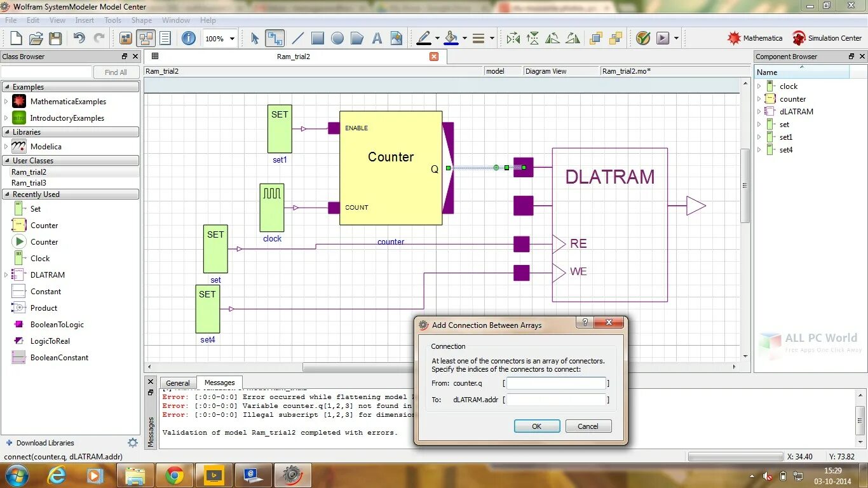The image size is (868, 488).
Task: Send selection to back
Action: pos(616,38)
